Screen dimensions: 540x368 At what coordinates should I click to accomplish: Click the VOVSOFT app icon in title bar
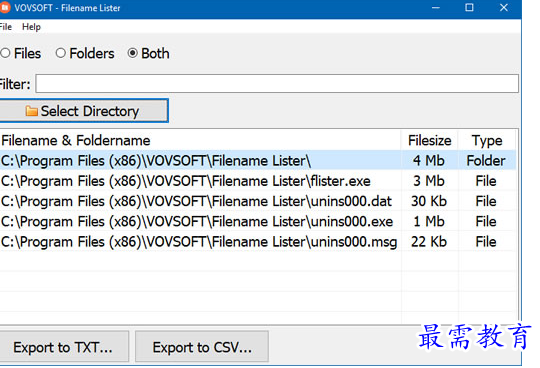(5, 8)
